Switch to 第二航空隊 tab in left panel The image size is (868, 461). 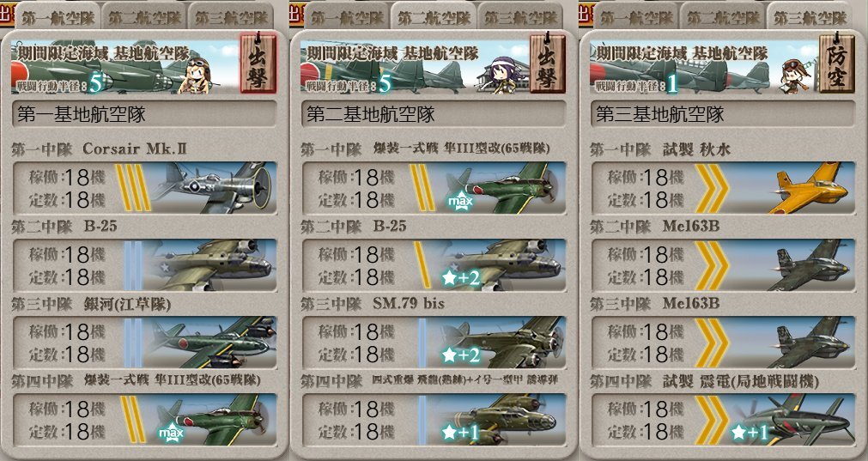coord(144,17)
